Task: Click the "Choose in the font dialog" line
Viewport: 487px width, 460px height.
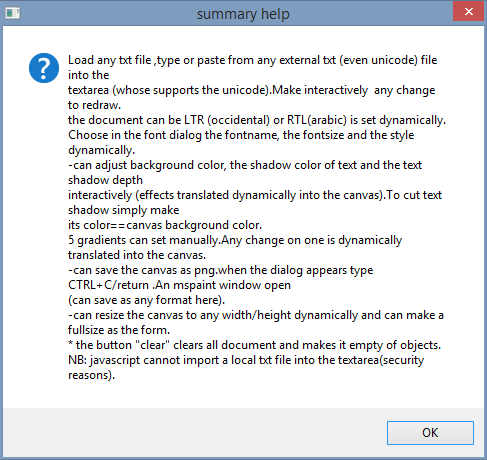Action: [x=241, y=135]
